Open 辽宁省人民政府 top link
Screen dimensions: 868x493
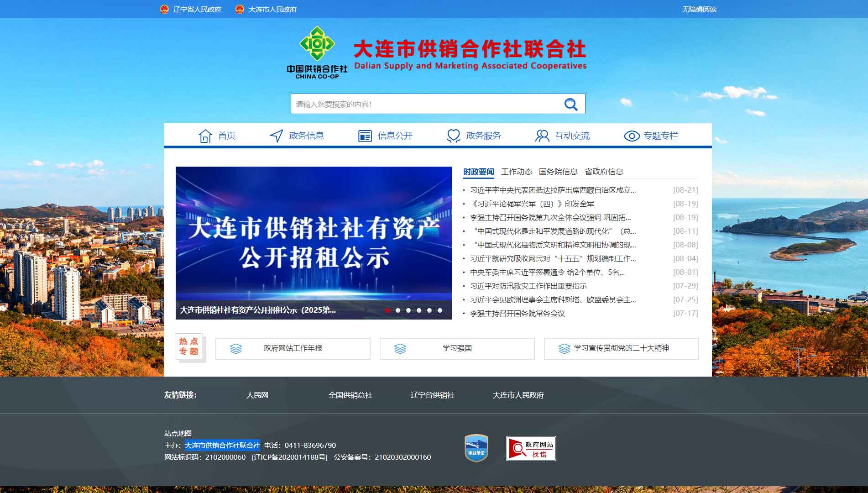197,9
